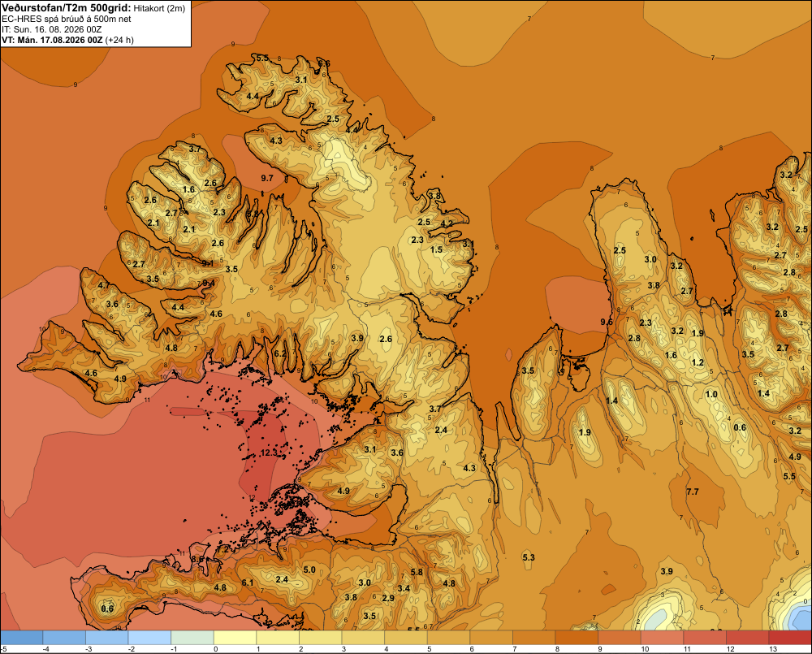
Task: Click the light blue legend swatch between -2 and -1
Action: point(149,637)
